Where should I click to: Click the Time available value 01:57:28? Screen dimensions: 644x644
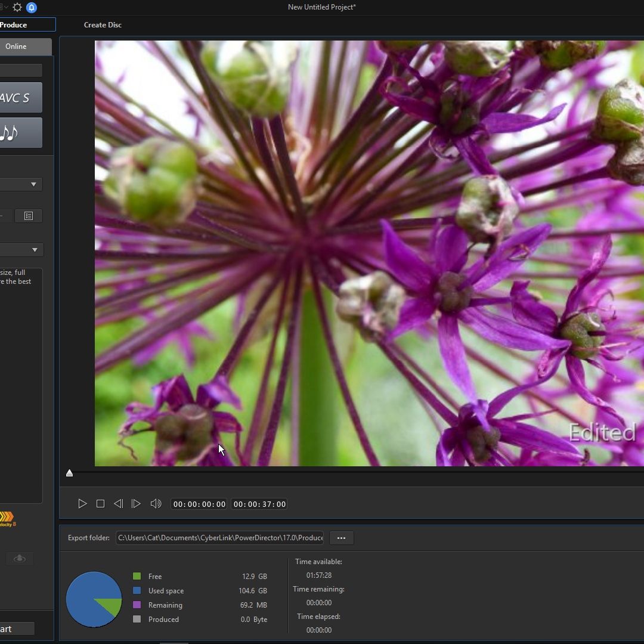[318, 575]
